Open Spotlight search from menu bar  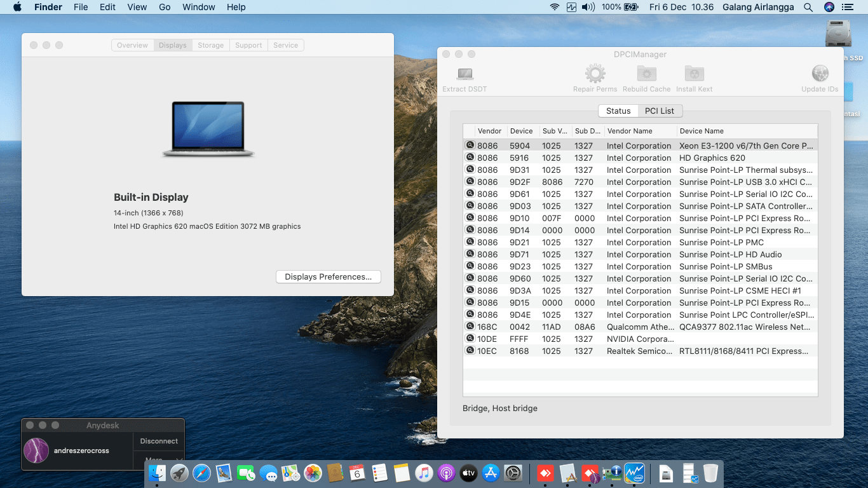(x=808, y=7)
